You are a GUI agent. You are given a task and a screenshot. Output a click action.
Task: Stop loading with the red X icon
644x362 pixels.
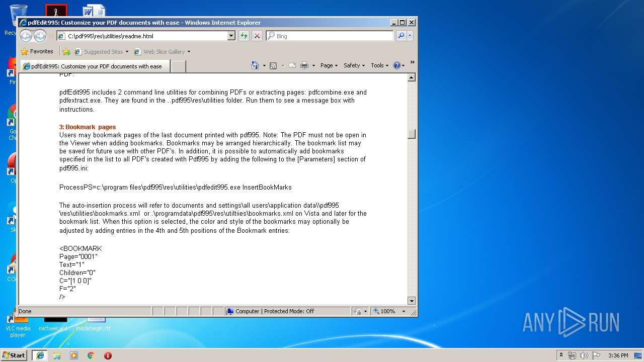(x=257, y=36)
